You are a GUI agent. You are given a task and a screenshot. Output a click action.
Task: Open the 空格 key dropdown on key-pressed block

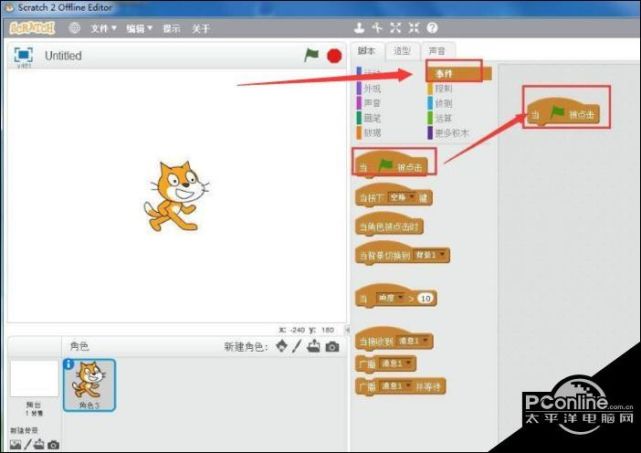pos(402,198)
